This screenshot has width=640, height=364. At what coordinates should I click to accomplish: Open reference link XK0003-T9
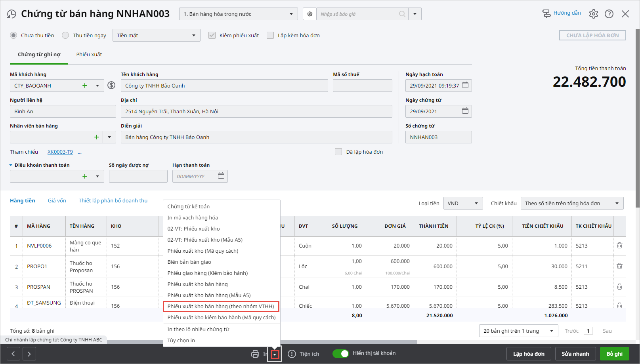60,152
